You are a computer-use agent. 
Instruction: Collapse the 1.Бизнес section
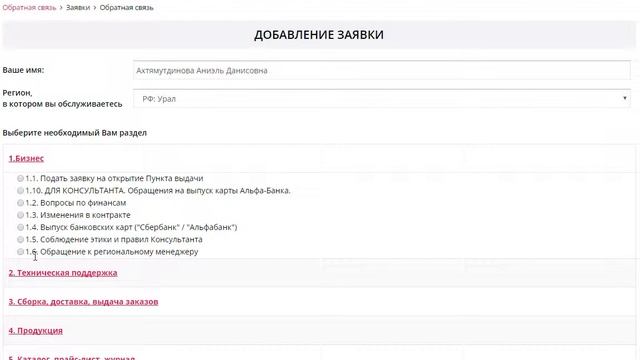[26, 158]
